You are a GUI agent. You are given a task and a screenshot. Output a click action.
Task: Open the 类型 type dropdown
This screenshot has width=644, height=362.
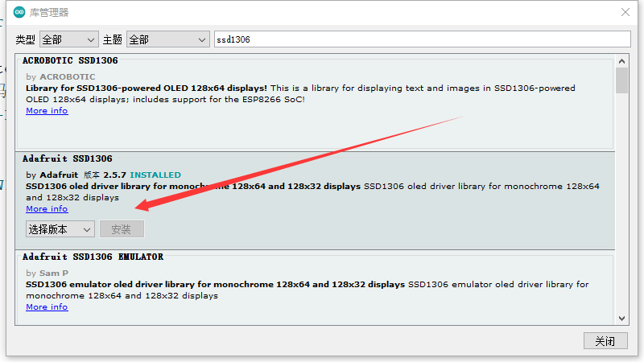point(69,39)
